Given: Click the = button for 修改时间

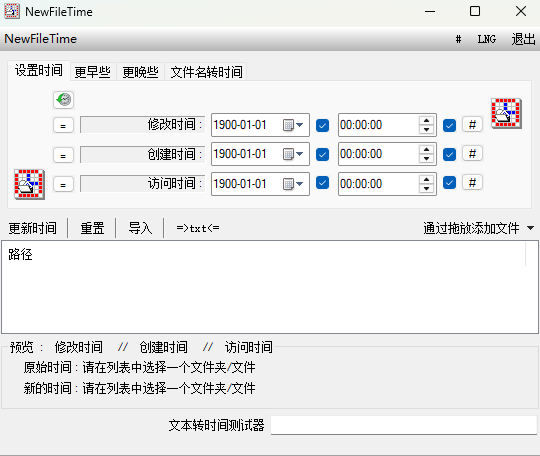Looking at the screenshot, I should [x=63, y=125].
